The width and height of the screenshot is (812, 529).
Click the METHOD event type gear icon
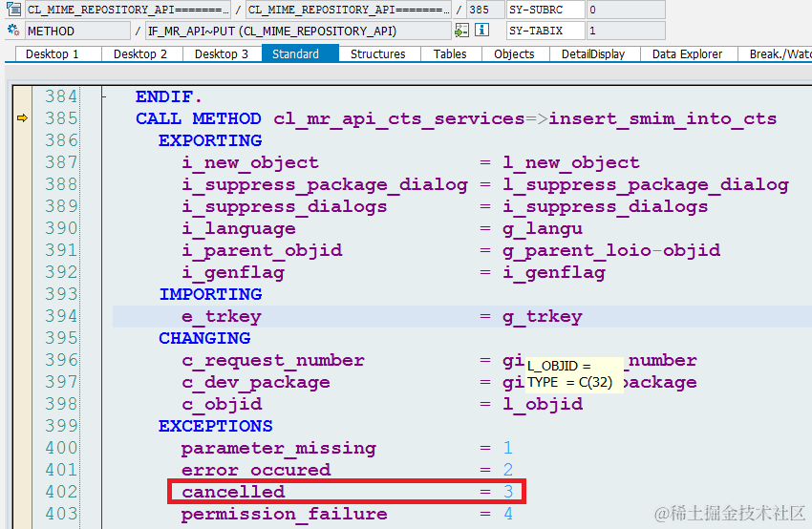pos(14,30)
